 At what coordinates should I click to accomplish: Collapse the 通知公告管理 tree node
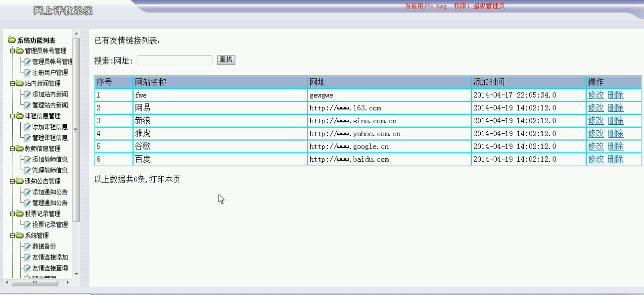(x=12, y=181)
